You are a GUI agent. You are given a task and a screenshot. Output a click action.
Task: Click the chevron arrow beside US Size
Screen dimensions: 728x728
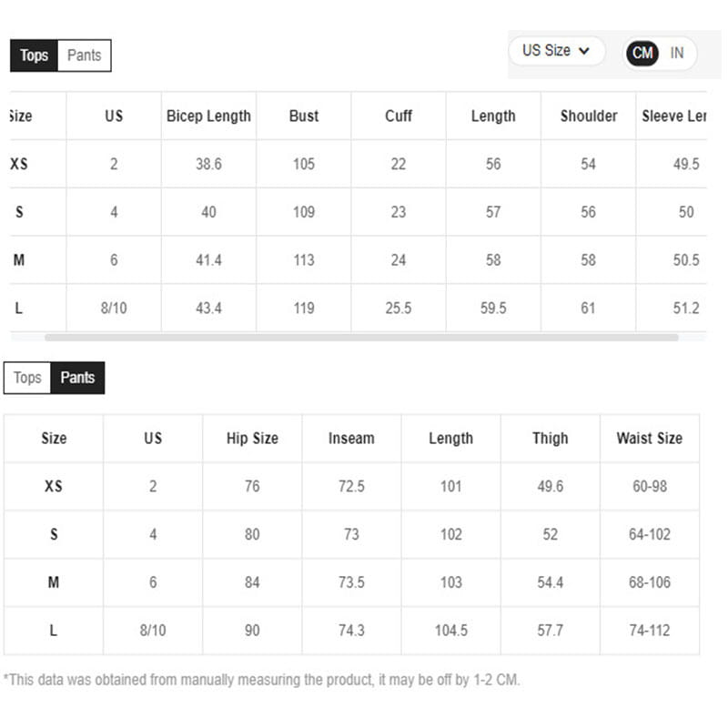click(x=584, y=51)
